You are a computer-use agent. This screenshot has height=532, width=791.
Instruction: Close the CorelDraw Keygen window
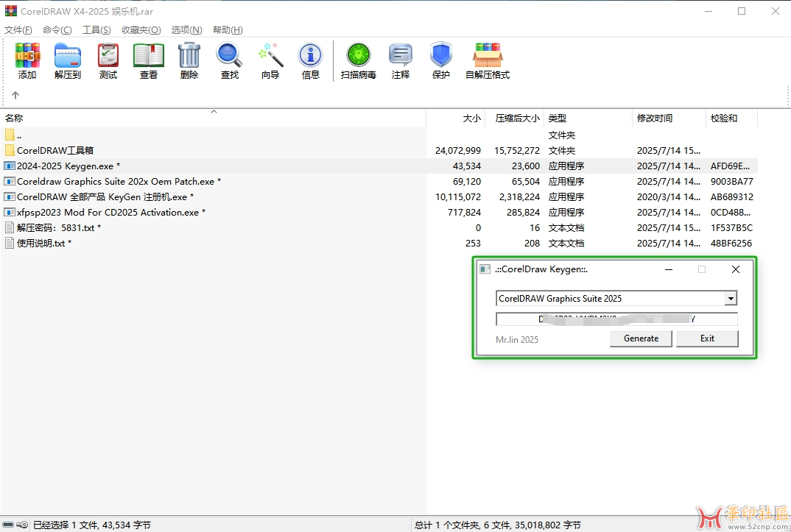pyautogui.click(x=736, y=269)
